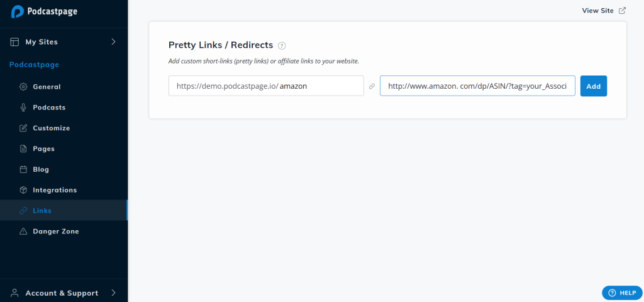
Task: Click the Blog calendar icon
Action: (x=23, y=169)
